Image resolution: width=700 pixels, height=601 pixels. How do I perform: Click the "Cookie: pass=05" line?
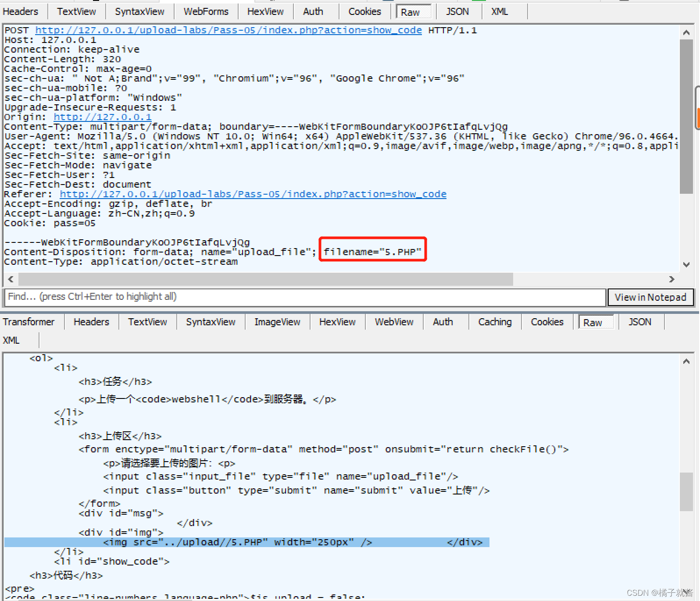coord(50,223)
